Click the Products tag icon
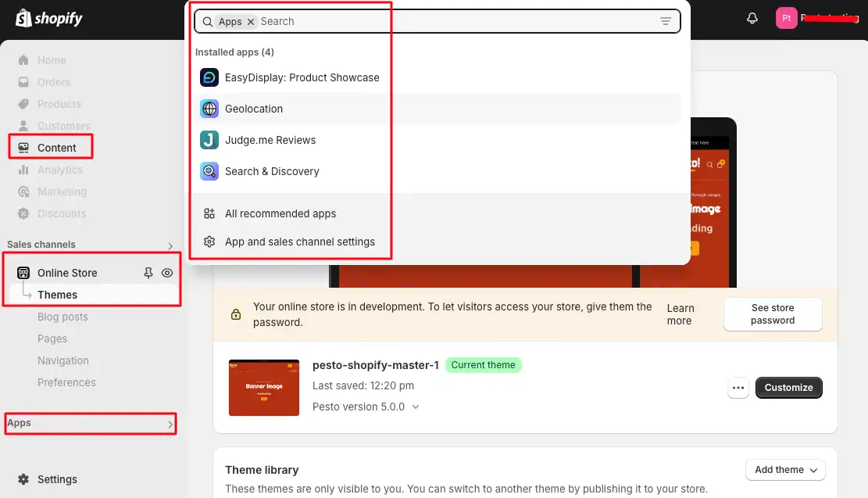The height and width of the screenshot is (498, 868). tap(23, 104)
